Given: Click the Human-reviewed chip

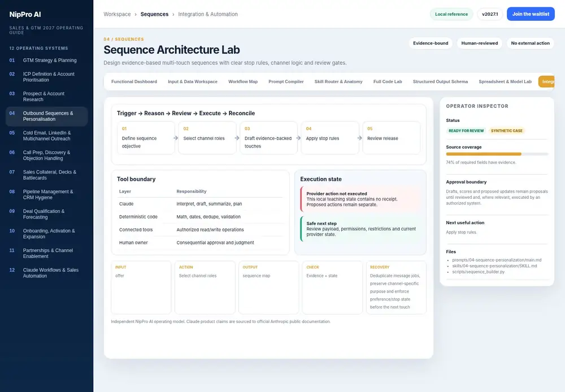Looking at the screenshot, I should 479,43.
